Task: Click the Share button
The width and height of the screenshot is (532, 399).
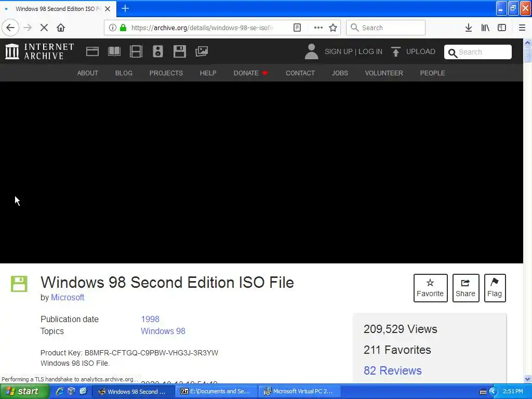Action: [x=465, y=288]
